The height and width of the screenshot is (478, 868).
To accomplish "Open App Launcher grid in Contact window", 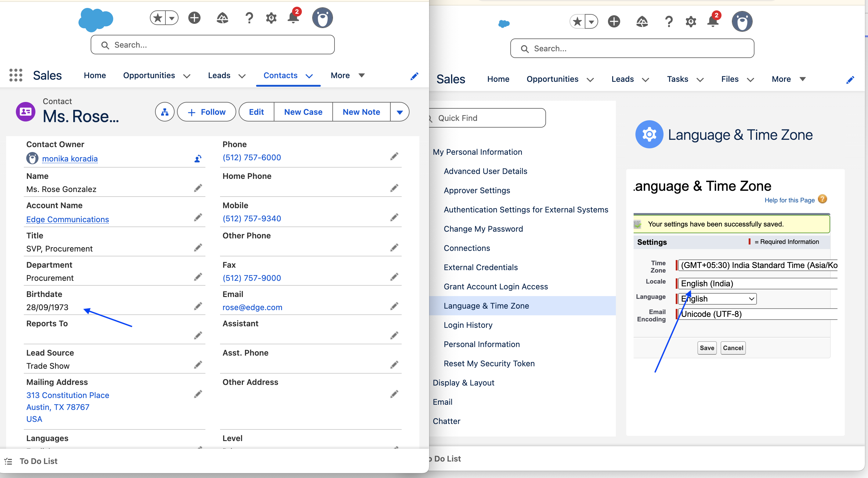I will coord(16,75).
